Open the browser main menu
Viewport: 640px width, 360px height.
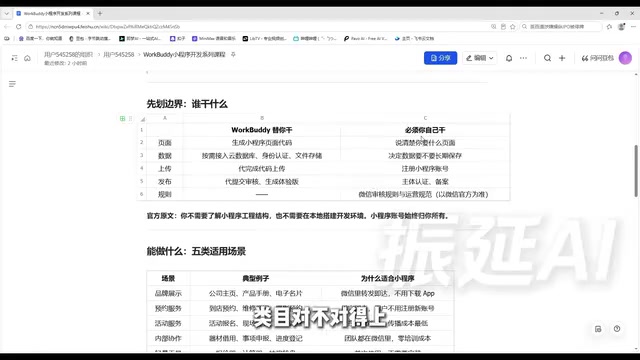coord(633,27)
